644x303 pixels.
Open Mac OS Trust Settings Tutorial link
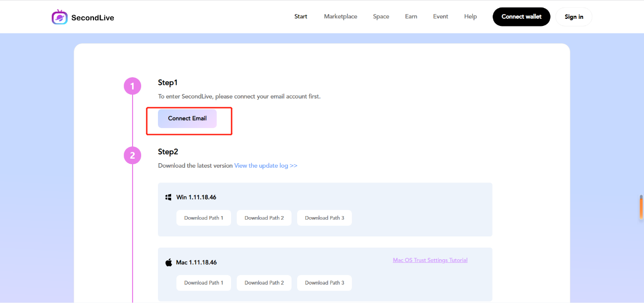[430, 260]
